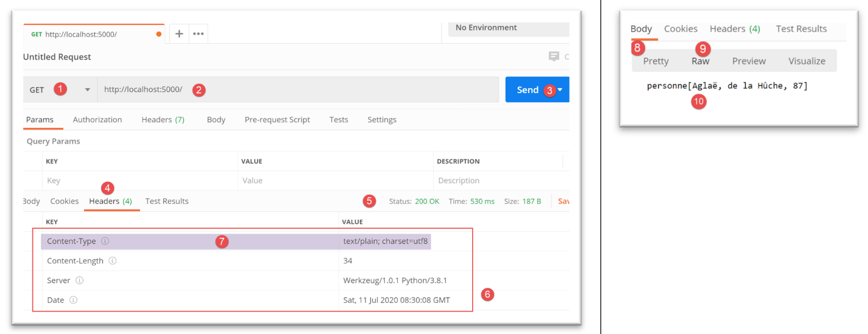Click the three-dots tab options icon
The height and width of the screenshot is (334, 868).
click(198, 34)
